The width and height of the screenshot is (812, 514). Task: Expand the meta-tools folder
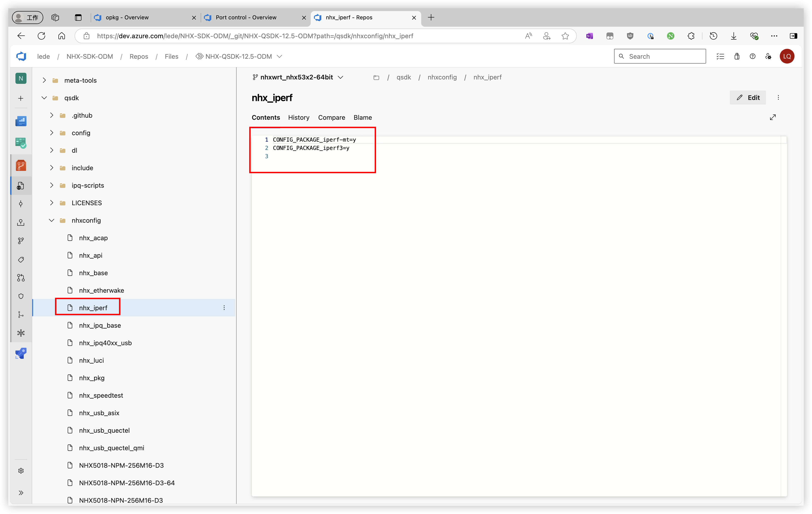pos(44,80)
